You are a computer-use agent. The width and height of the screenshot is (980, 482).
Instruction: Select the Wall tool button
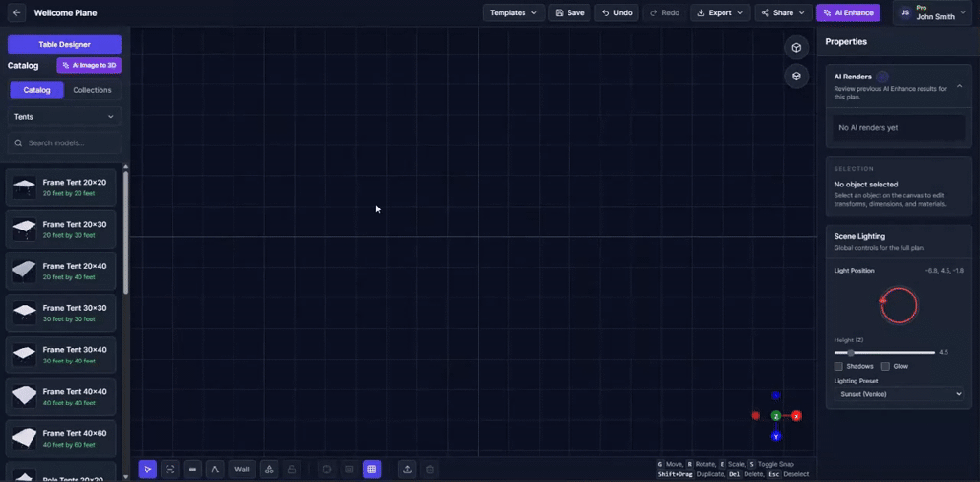pos(242,470)
